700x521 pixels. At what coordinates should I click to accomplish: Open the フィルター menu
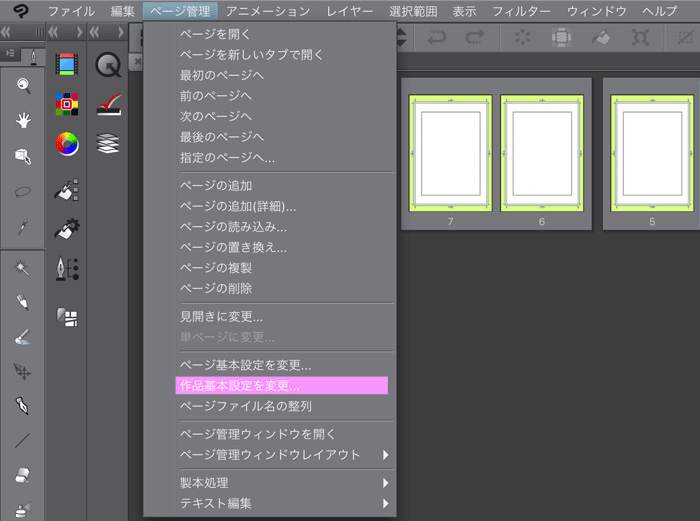tap(521, 11)
